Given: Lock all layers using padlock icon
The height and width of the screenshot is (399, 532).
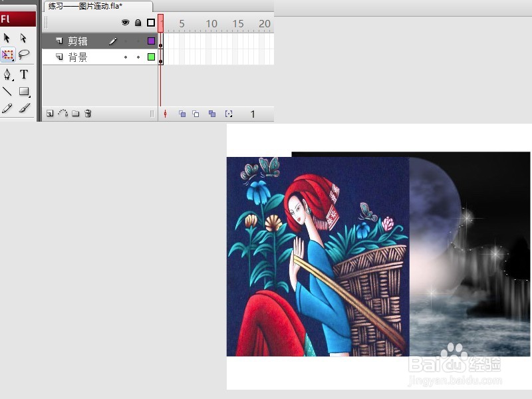Looking at the screenshot, I should tap(138, 23).
